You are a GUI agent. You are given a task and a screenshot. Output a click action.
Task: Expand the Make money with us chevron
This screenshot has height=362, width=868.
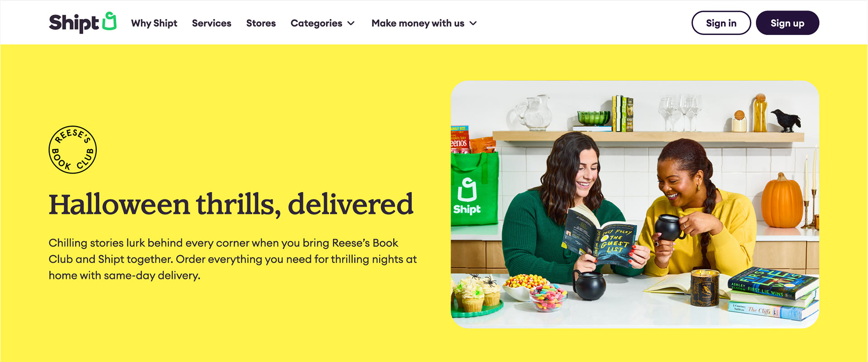(x=473, y=23)
